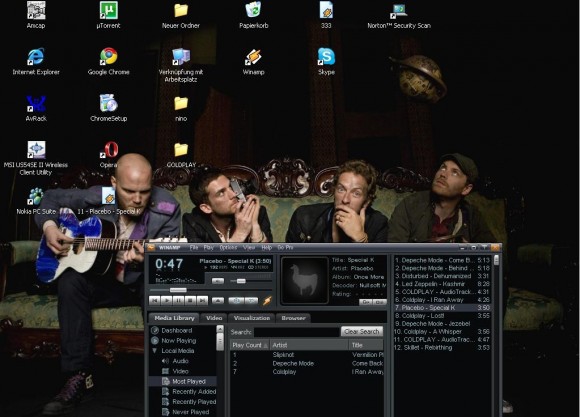Image resolution: width=580 pixels, height=417 pixels.
Task: Click the Clear Search button
Action: point(361,332)
